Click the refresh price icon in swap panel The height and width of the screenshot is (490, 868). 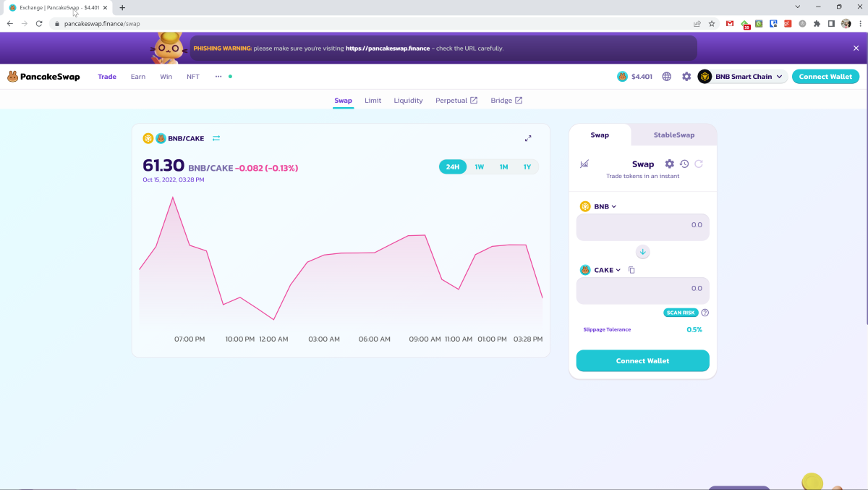click(x=699, y=164)
